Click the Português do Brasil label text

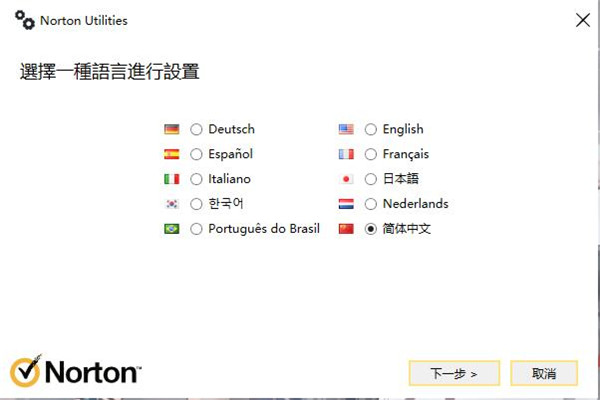pos(264,229)
